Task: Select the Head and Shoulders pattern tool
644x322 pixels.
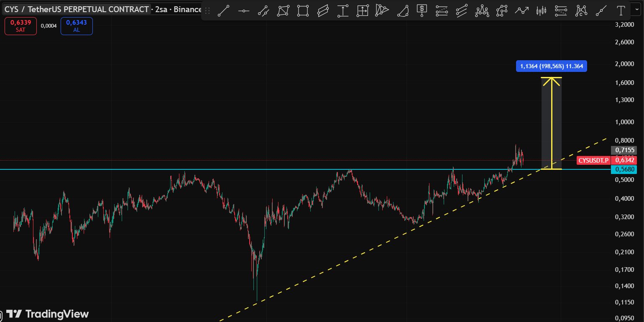Action: pos(482,10)
